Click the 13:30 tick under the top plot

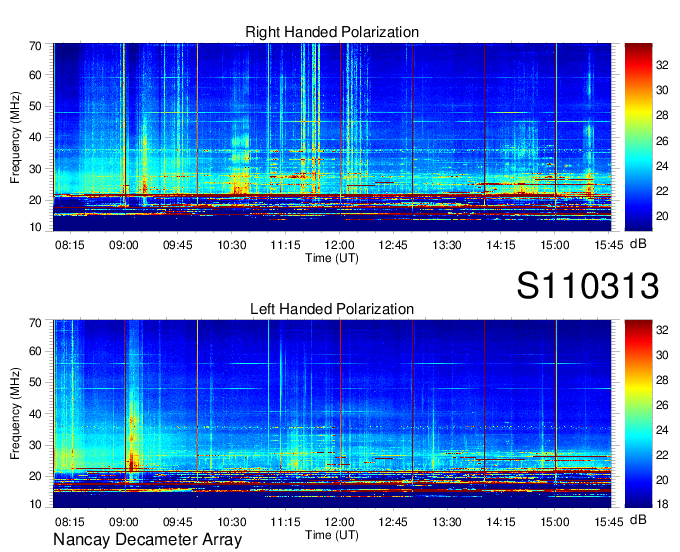447,245
